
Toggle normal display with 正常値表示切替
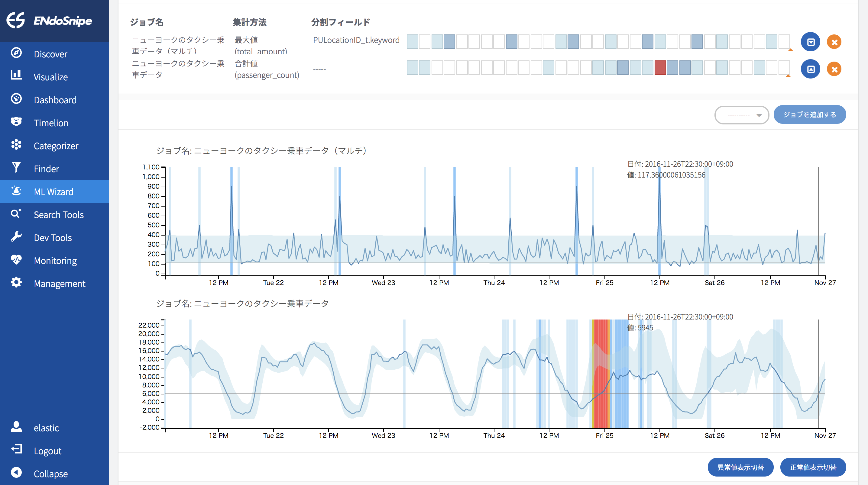click(813, 467)
